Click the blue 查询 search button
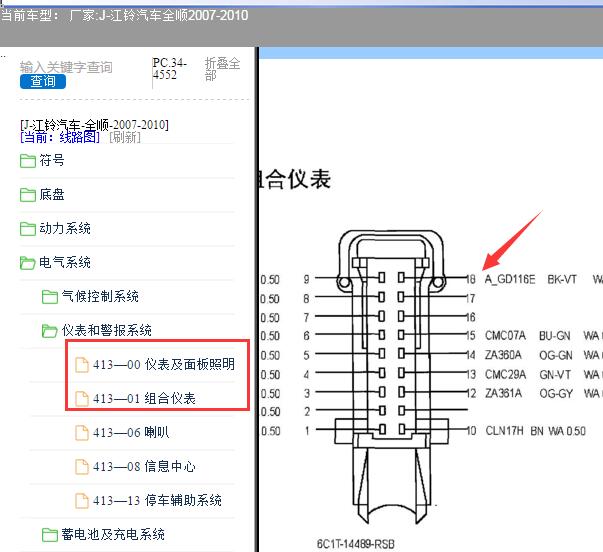This screenshot has height=552, width=603. point(43,82)
